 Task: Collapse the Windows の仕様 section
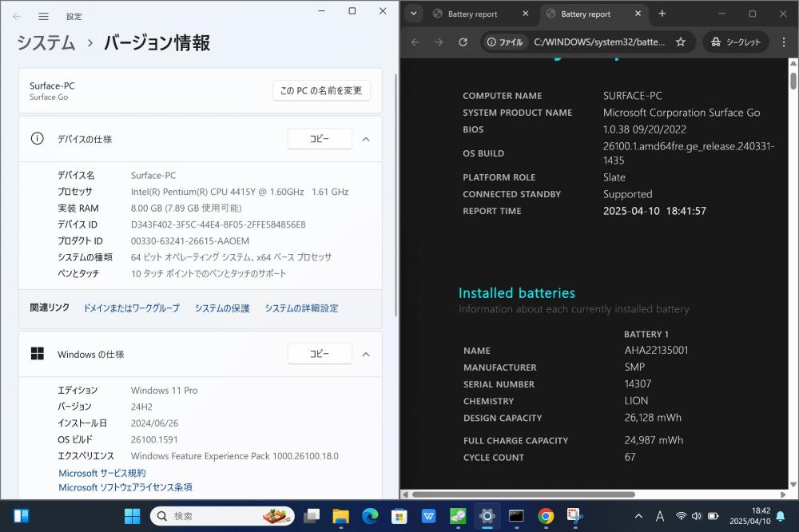click(x=366, y=354)
